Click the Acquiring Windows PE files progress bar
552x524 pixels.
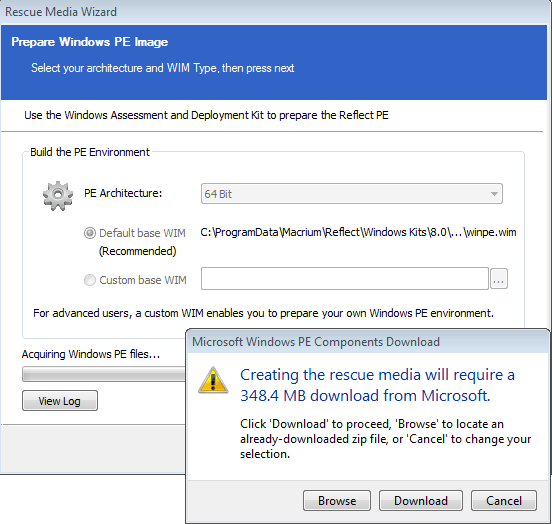(x=104, y=374)
